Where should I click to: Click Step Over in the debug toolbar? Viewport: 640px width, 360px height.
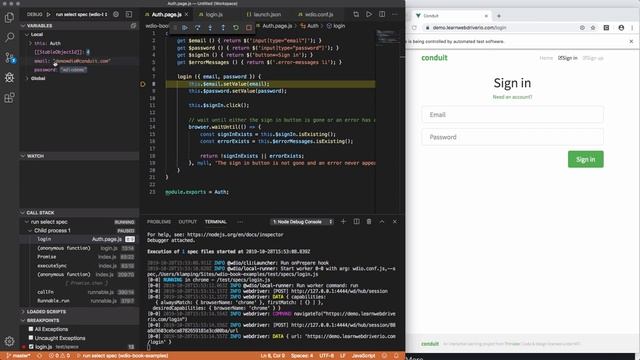pos(198,28)
